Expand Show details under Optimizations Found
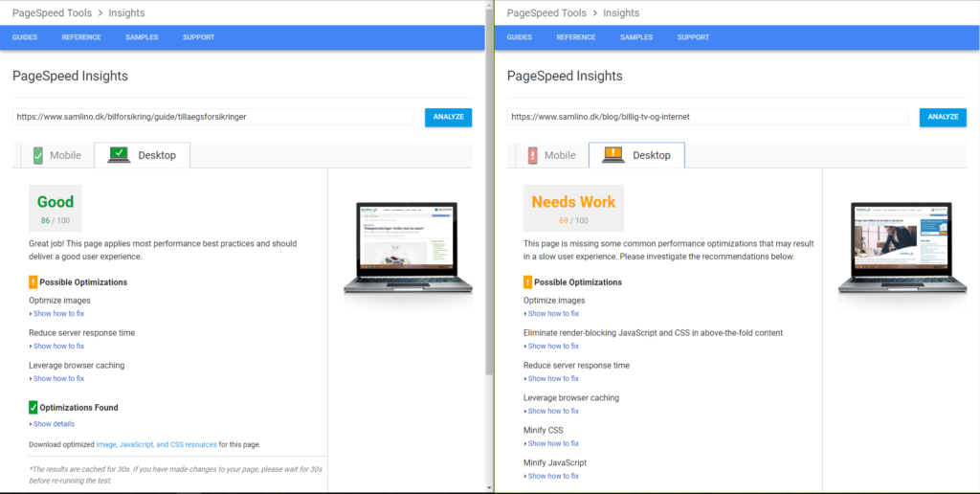The height and width of the screenshot is (494, 980). click(52, 424)
